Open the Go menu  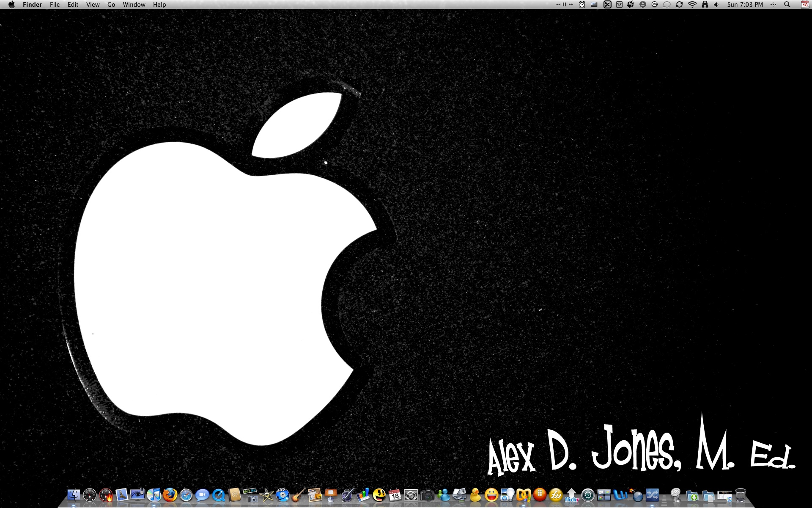coord(111,5)
